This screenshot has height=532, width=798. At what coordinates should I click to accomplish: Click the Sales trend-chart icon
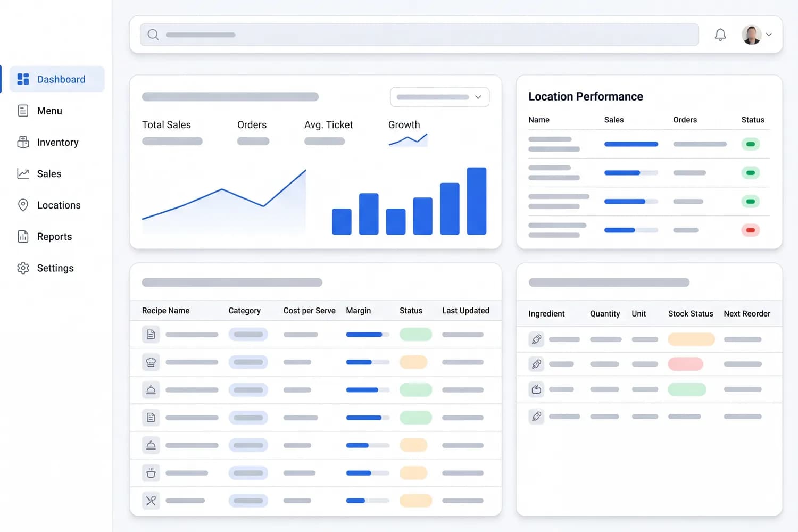tap(23, 173)
